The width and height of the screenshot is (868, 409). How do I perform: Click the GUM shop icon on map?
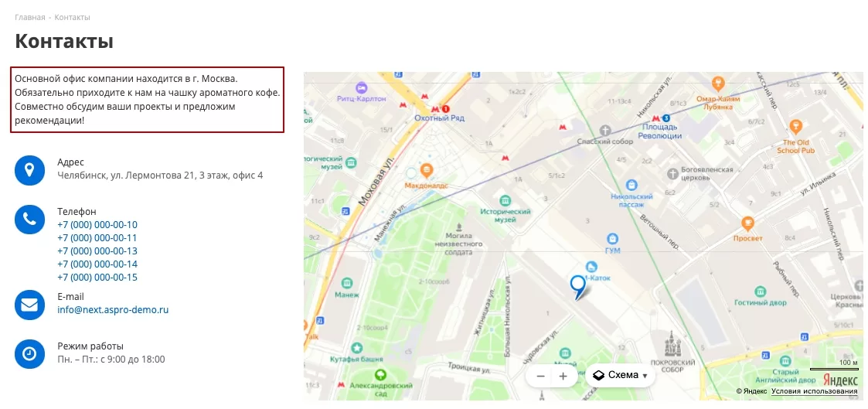point(612,239)
